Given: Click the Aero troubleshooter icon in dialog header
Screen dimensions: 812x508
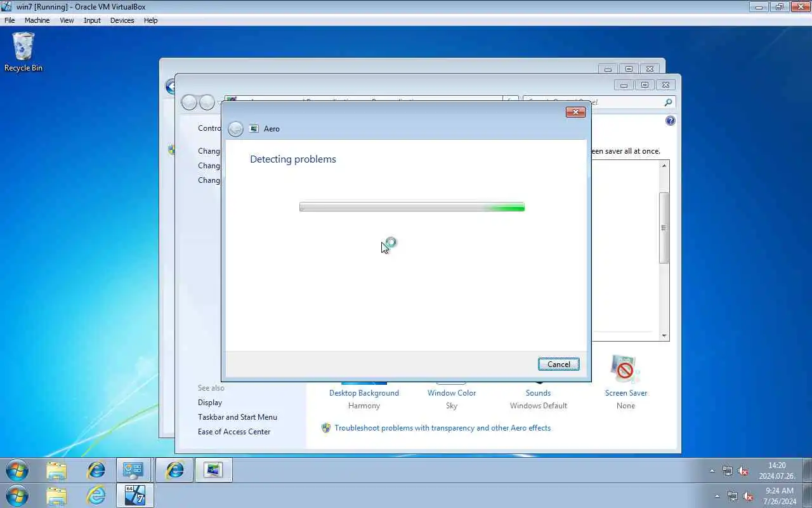Looking at the screenshot, I should [x=254, y=128].
